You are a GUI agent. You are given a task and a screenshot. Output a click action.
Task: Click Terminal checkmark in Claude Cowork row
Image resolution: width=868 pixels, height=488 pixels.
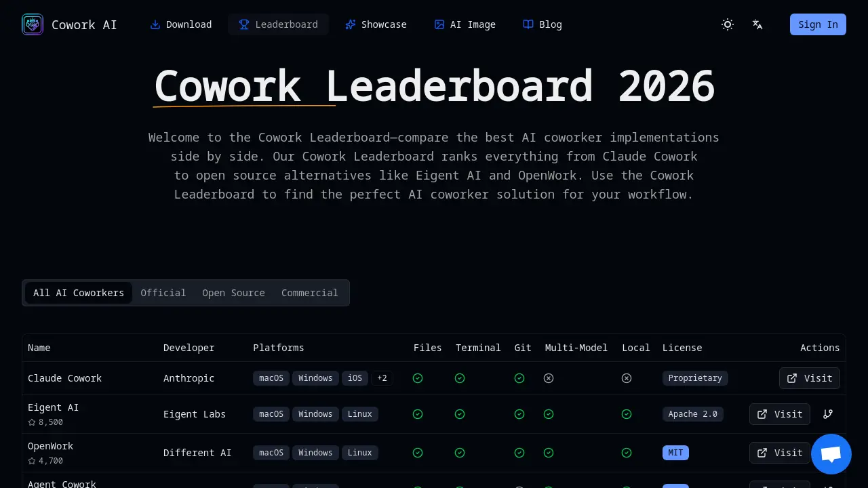[460, 378]
